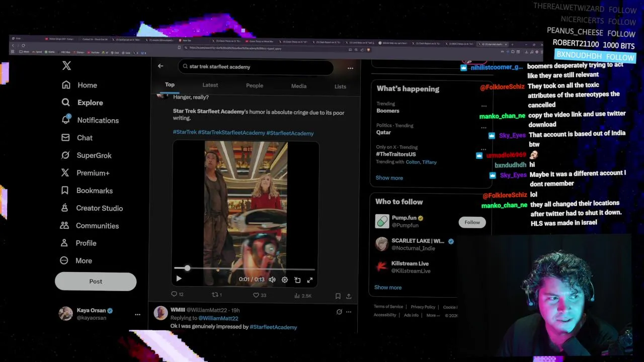Click Grok icon on WMIII's post
This screenshot has width=644, height=362.
click(339, 312)
